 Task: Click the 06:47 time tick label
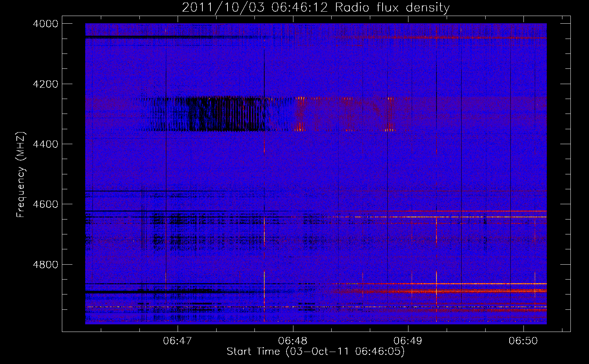(178, 341)
